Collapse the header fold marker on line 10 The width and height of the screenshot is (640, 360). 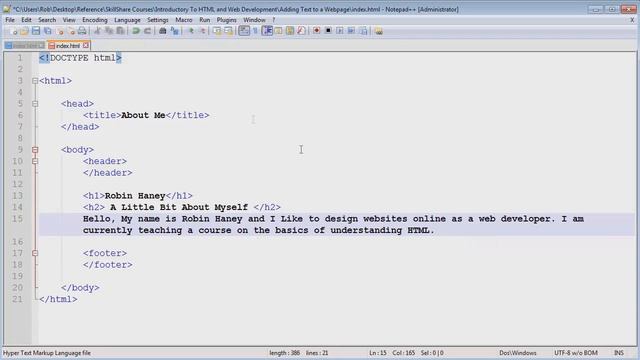click(x=35, y=161)
